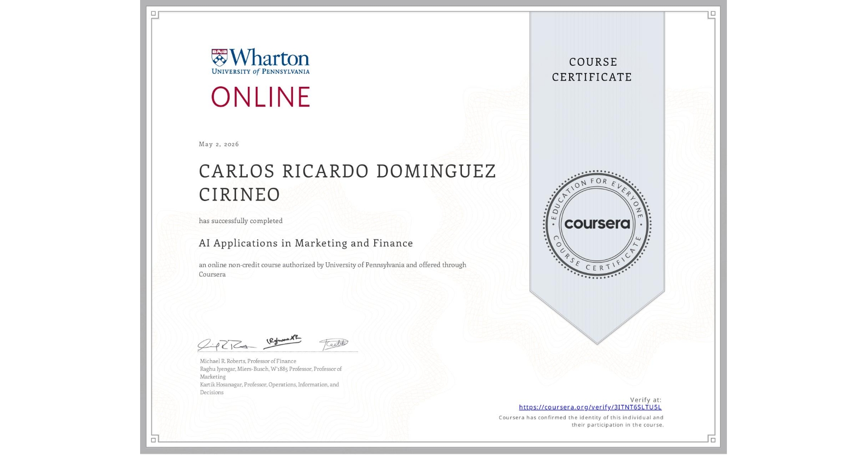Select course title AI Applications in Marketing and Finance

click(x=306, y=243)
